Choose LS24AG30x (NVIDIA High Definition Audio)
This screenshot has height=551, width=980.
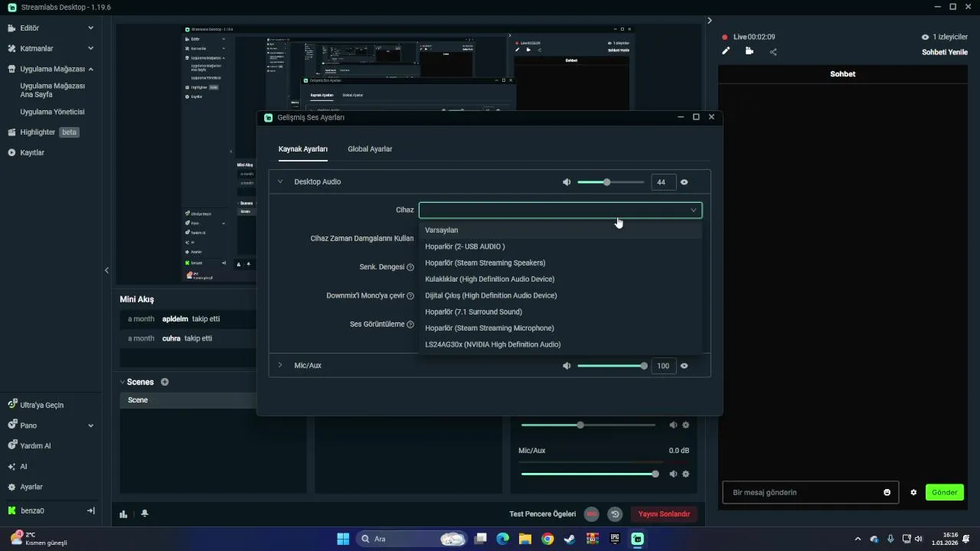pos(560,344)
